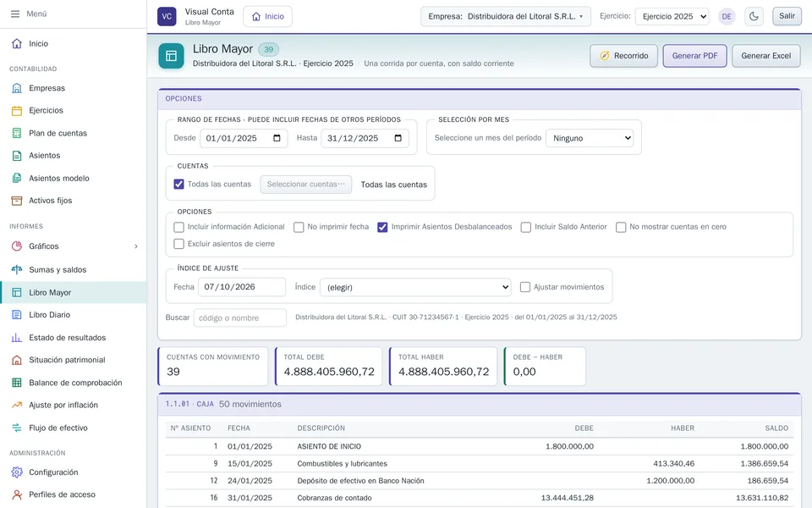The image size is (812, 508).
Task: Open the Índice (elegir) dropdown
Action: [x=415, y=287]
